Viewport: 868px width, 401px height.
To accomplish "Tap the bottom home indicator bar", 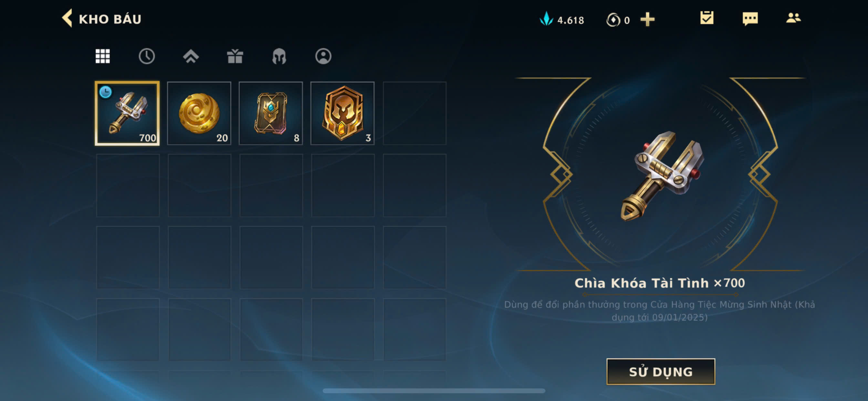I will click(434, 391).
